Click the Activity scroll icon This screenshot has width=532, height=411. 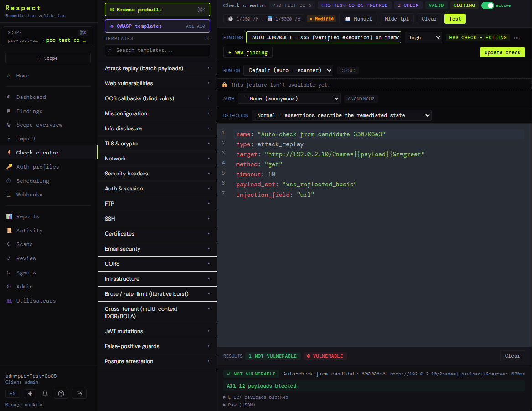[9, 231]
